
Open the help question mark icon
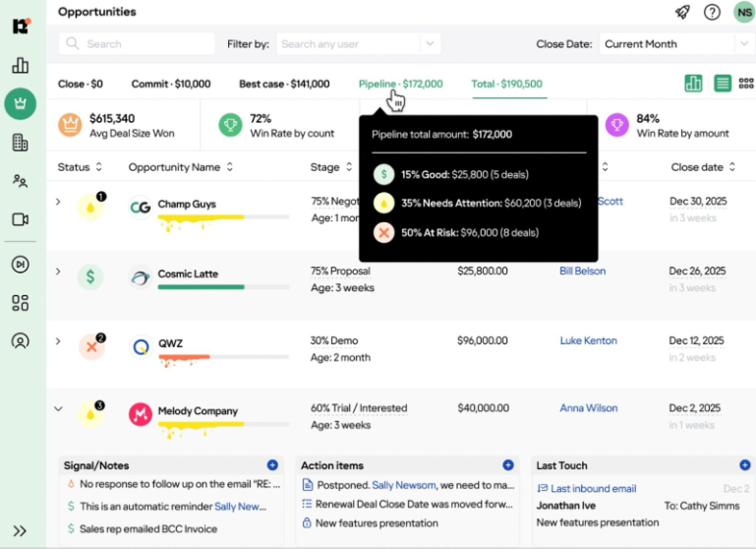pyautogui.click(x=712, y=12)
